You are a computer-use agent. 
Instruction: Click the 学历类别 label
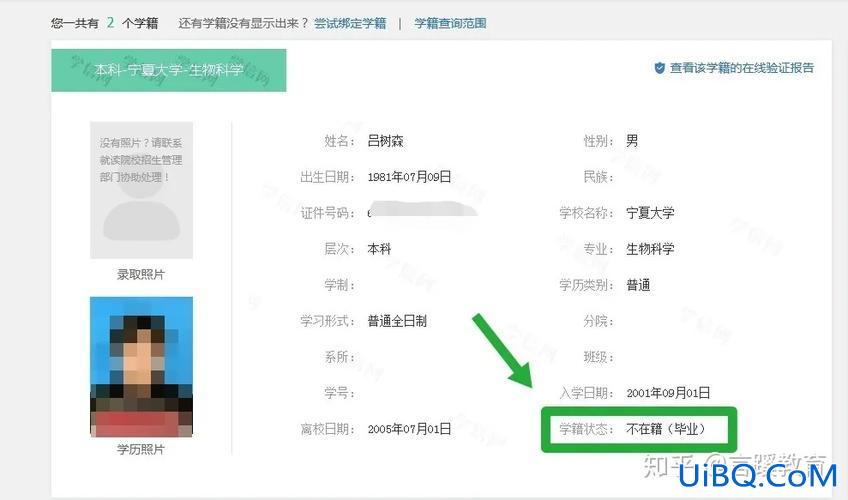click(586, 285)
